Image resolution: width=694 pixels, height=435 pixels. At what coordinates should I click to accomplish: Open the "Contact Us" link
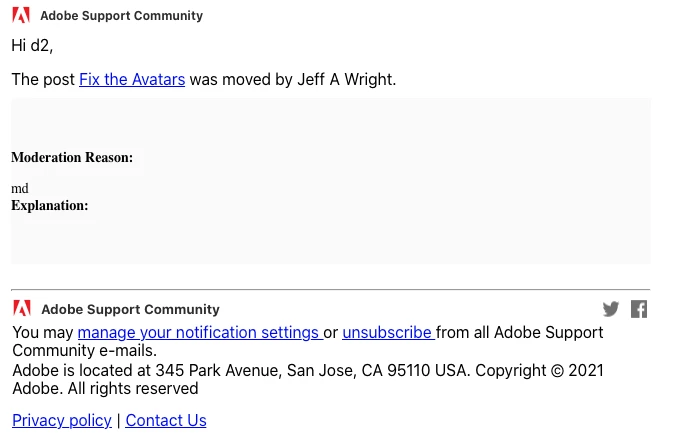coord(166,420)
